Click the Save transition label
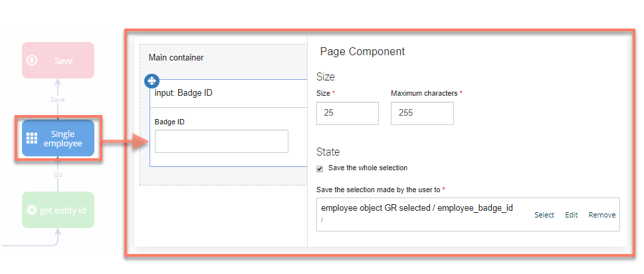Viewport: 644px width, 274px height. click(x=58, y=99)
